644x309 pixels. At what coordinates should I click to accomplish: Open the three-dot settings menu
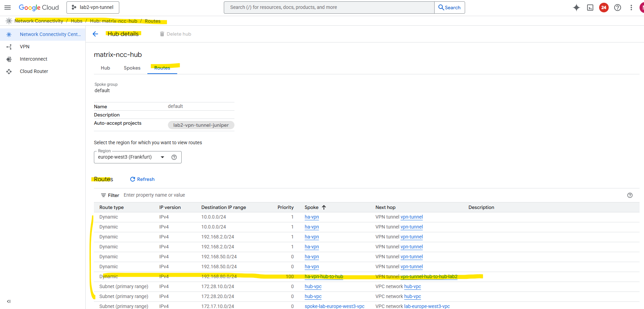(631, 8)
